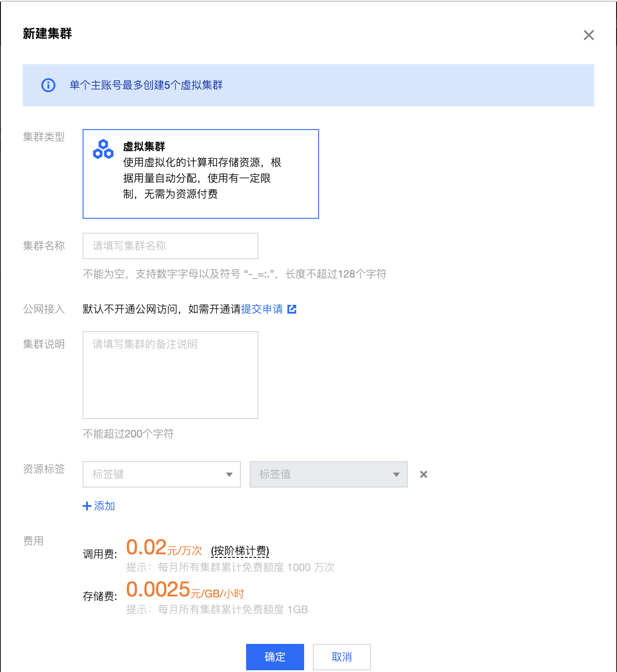Expand the 标签键 selector arrow

coord(229,474)
